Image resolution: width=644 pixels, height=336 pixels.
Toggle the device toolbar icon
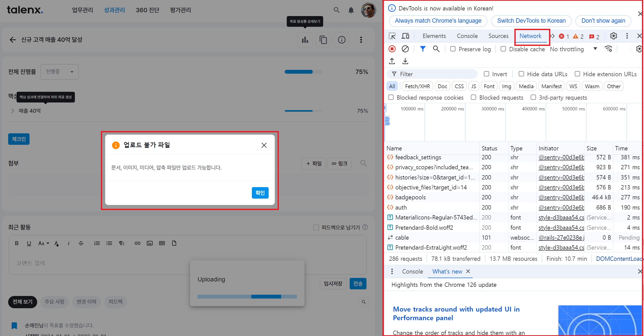click(405, 36)
